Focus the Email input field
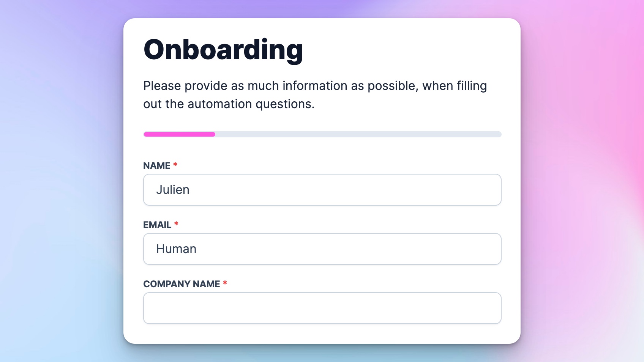This screenshot has height=362, width=644. tap(322, 249)
